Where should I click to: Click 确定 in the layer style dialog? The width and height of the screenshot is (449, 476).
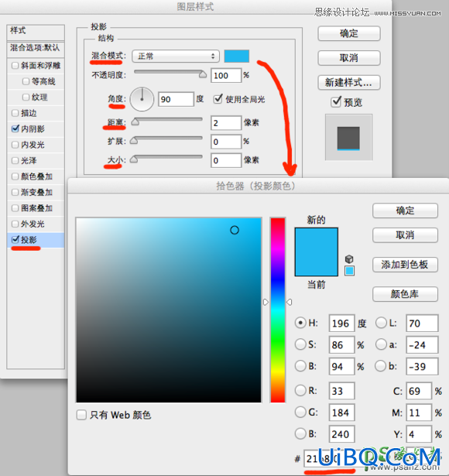[x=349, y=33]
